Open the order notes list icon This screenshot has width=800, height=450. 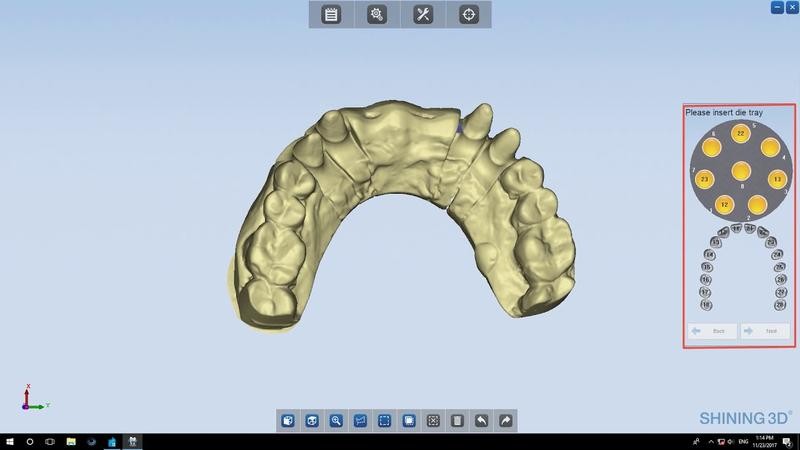(x=332, y=14)
